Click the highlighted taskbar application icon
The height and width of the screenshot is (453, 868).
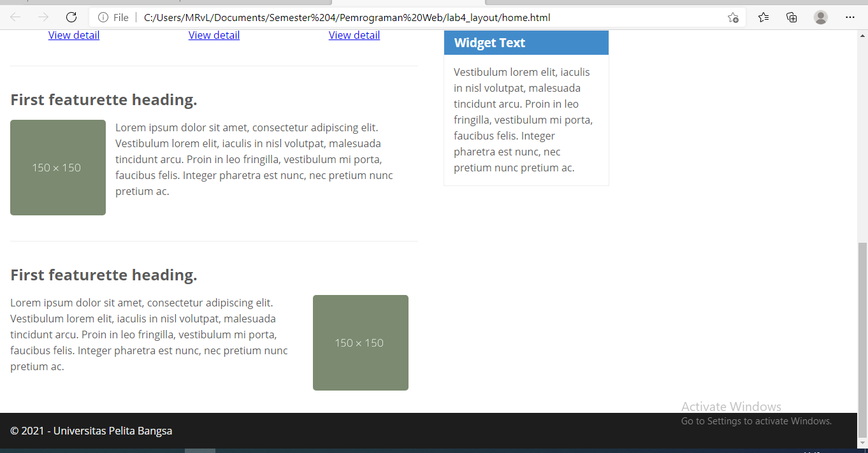[x=200, y=450]
